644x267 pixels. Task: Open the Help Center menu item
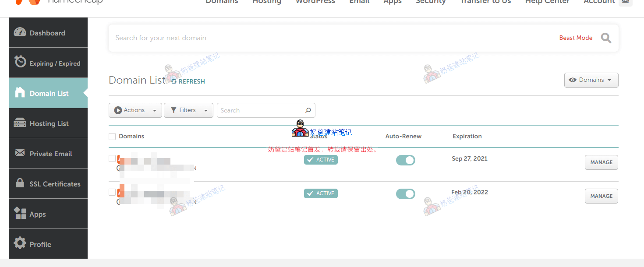tap(547, 2)
